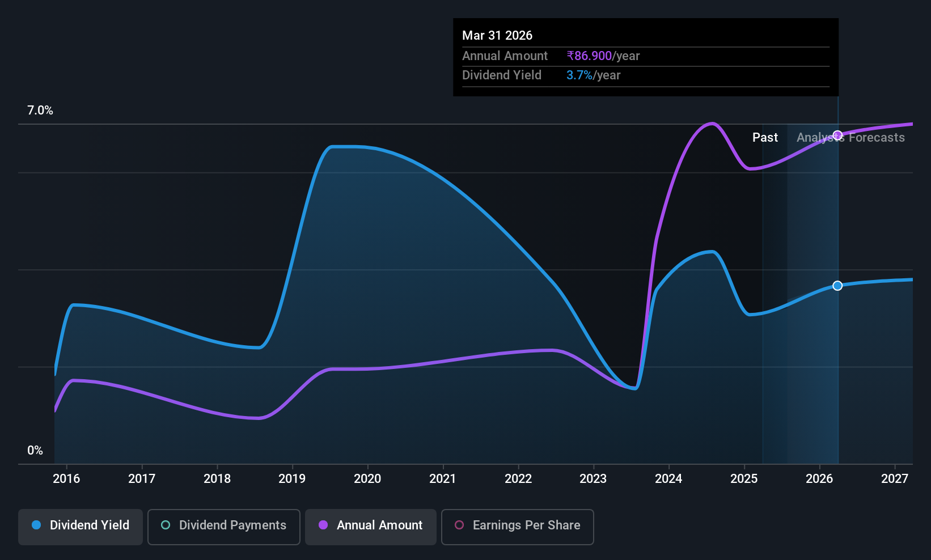Click the purple Annual Amount legend dot
Image resolution: width=931 pixels, height=560 pixels.
pyautogui.click(x=323, y=525)
